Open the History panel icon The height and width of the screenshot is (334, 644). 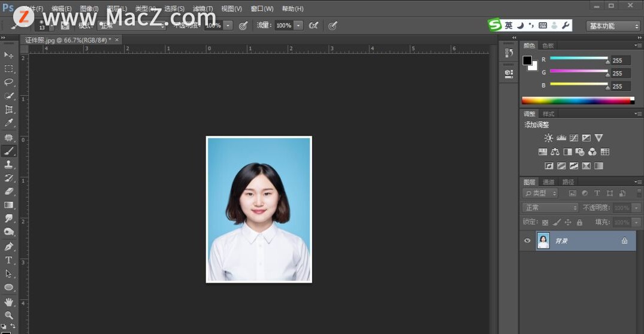pos(509,53)
